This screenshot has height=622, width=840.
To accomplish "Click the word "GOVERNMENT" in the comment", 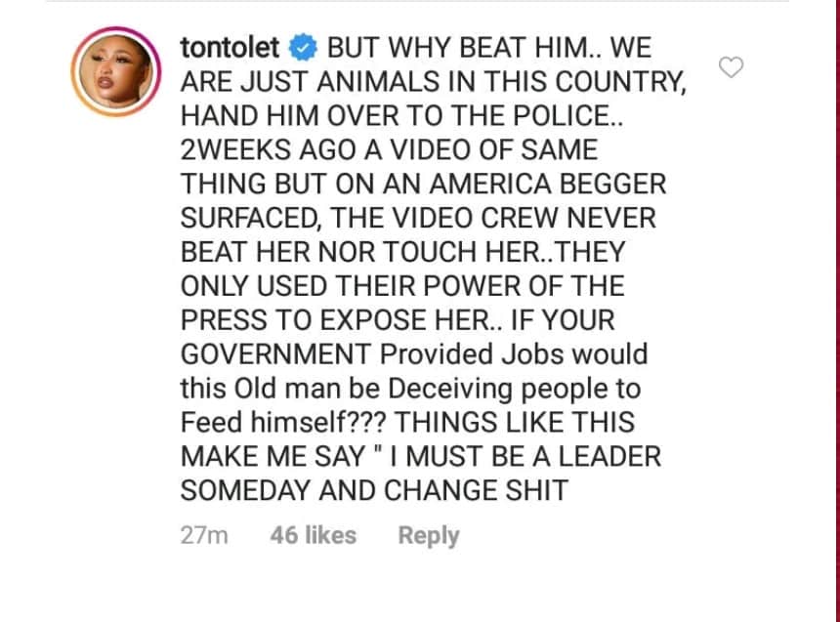I will (x=275, y=354).
